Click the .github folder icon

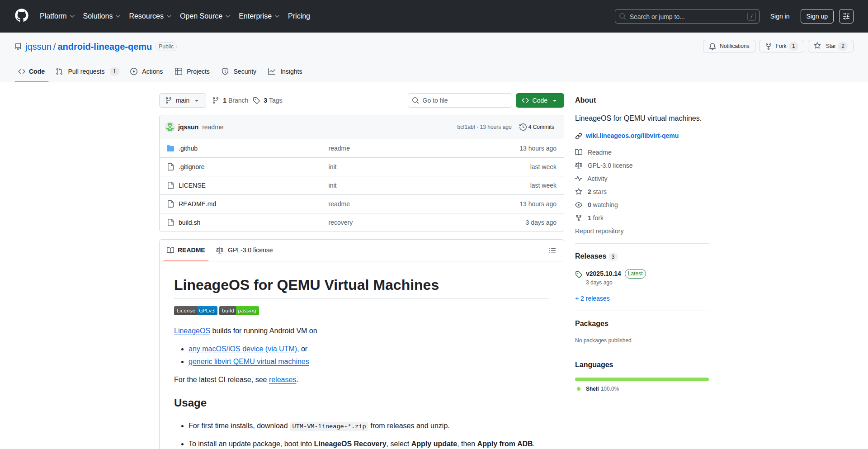(x=170, y=148)
